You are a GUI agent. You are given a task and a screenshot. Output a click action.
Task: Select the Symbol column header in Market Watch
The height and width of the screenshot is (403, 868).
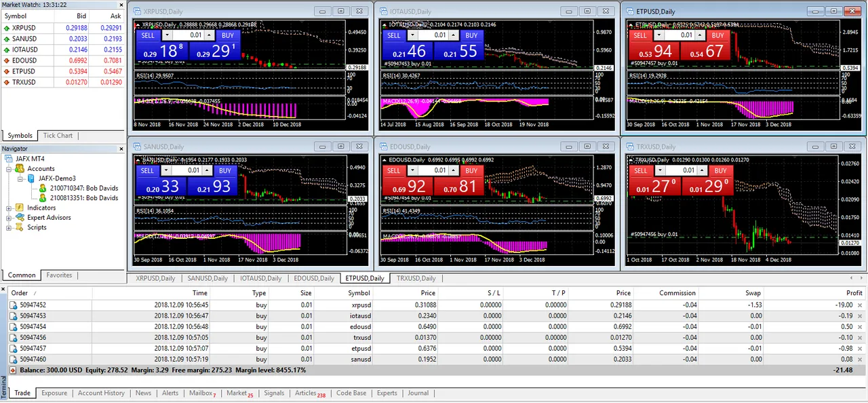coord(29,16)
